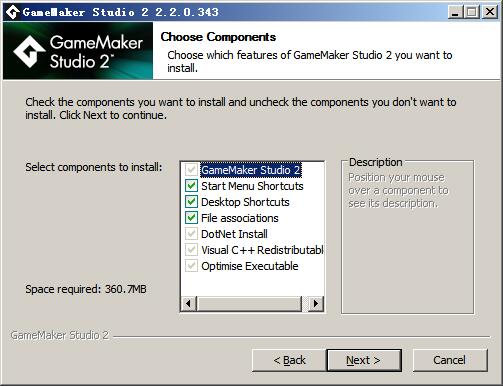Cancel the installation
Viewport: 503px width, 386px height.
(450, 360)
